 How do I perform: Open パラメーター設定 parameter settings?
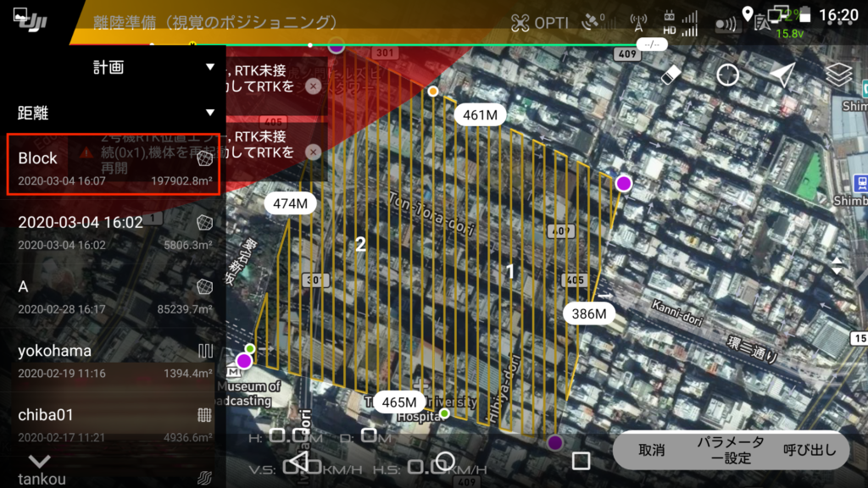tap(730, 451)
